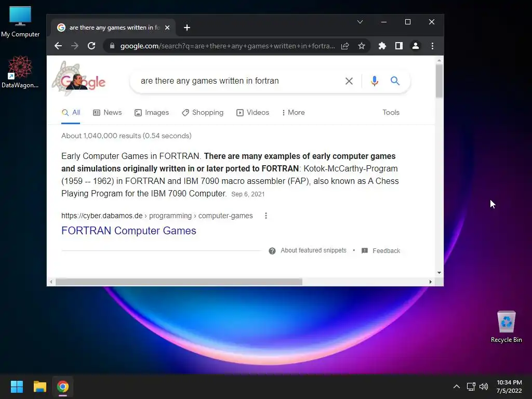Click into the Google search box
Screen dimensions: 532x399
click(237, 81)
